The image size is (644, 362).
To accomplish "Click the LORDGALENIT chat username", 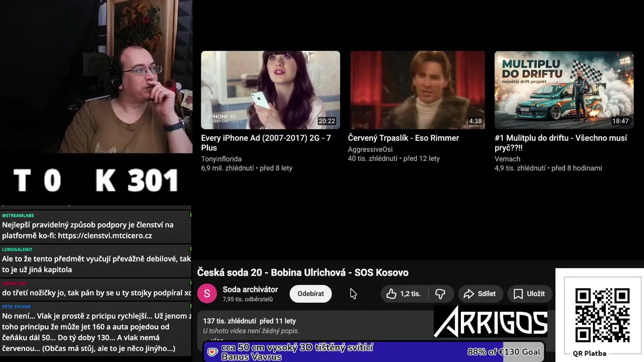I will tap(17, 249).
